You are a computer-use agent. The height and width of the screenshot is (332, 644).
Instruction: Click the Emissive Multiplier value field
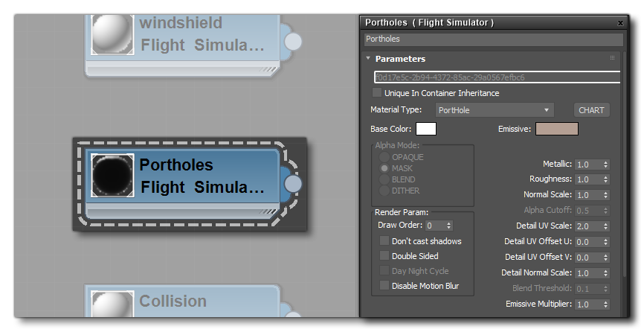588,304
